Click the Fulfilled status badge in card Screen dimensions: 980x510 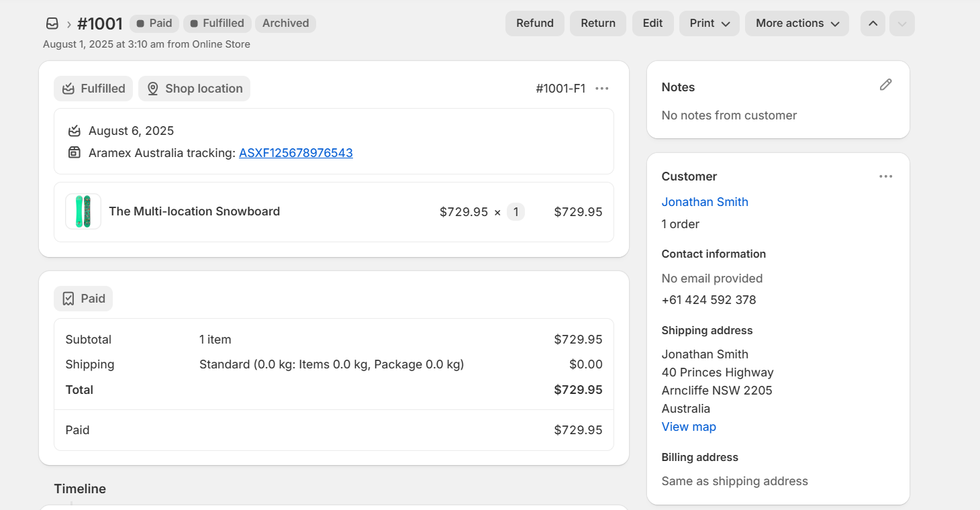click(x=93, y=89)
